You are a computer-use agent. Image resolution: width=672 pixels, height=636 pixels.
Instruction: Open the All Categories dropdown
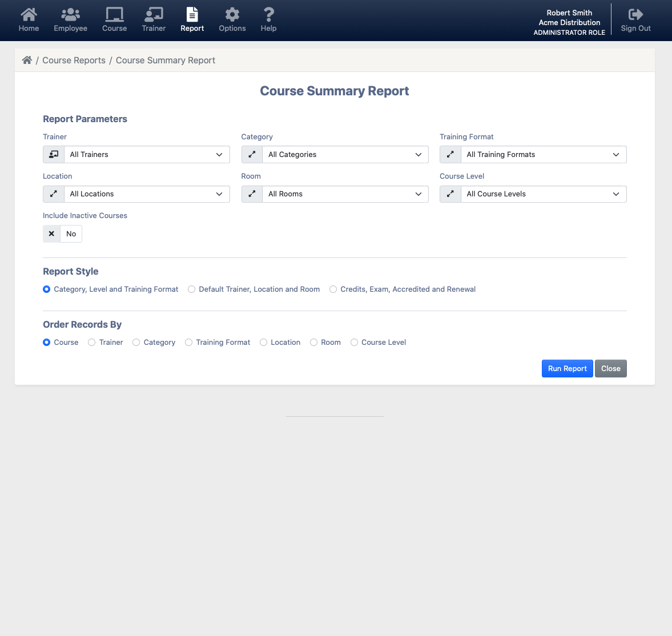tap(345, 154)
